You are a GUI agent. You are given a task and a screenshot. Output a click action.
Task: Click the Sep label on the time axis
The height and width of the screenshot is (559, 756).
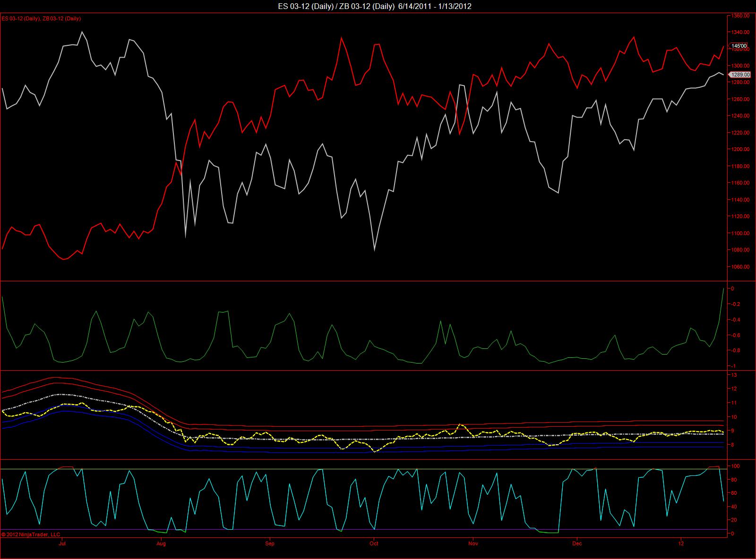click(270, 543)
